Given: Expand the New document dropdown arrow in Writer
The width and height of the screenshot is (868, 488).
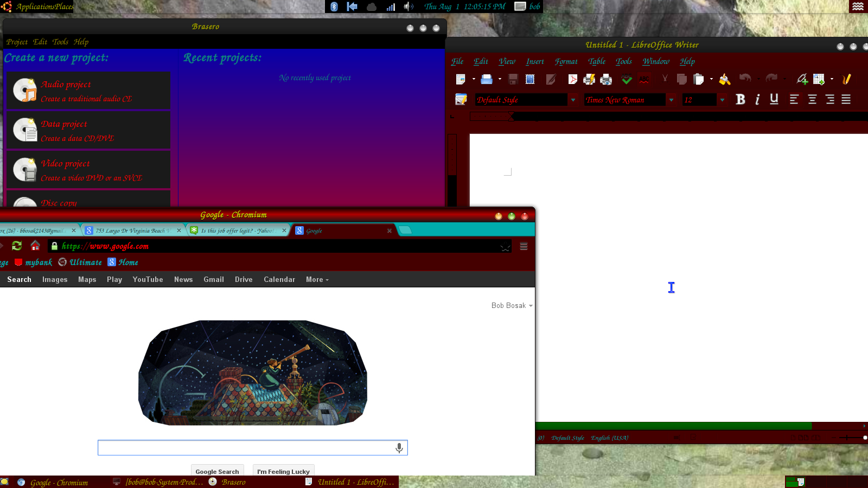Looking at the screenshot, I should tap(474, 79).
